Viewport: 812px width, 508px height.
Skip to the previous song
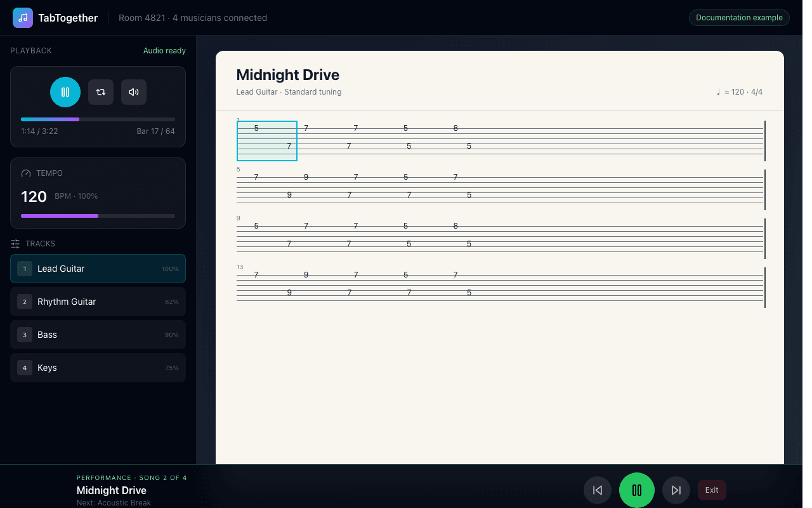pos(598,490)
